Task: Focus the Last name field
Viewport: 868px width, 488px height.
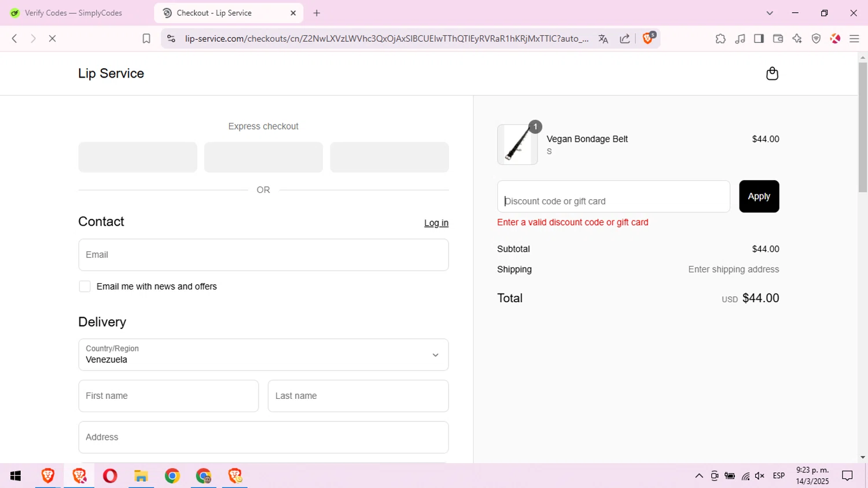Action: (x=358, y=396)
